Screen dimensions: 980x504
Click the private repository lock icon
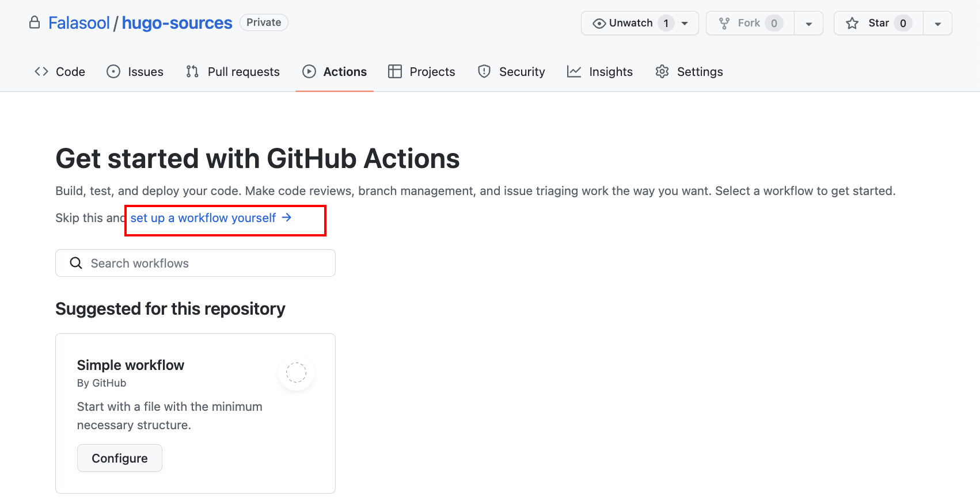pyautogui.click(x=35, y=22)
